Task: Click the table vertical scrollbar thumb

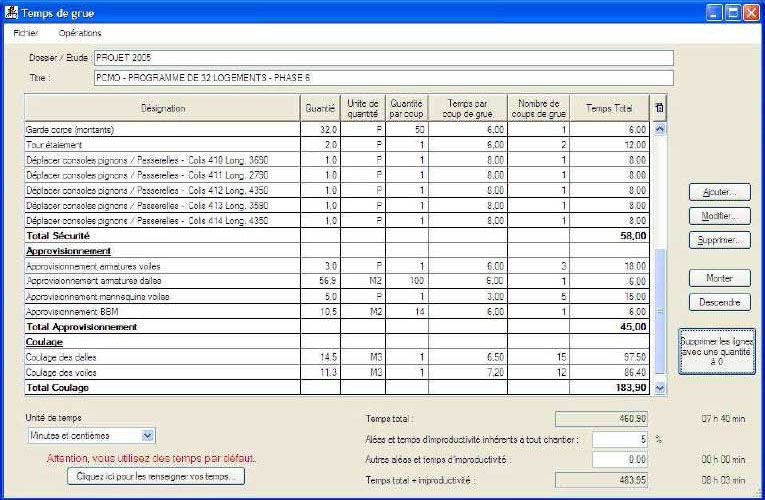Action: click(x=660, y=311)
